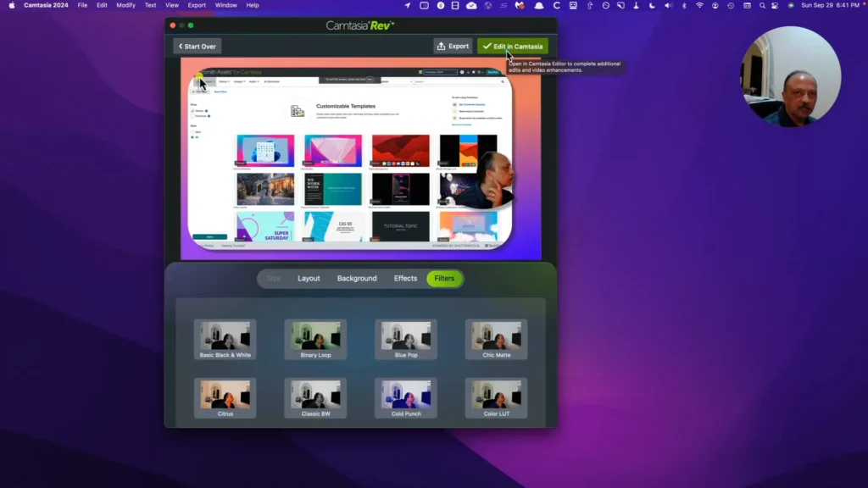Open the Text menu
This screenshot has height=488, width=868.
[x=150, y=6]
